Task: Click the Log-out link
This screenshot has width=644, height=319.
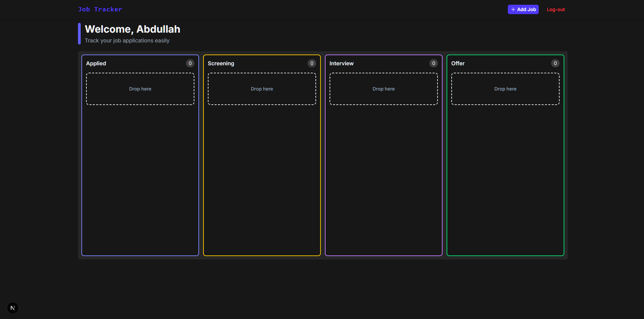Action: pos(556,9)
